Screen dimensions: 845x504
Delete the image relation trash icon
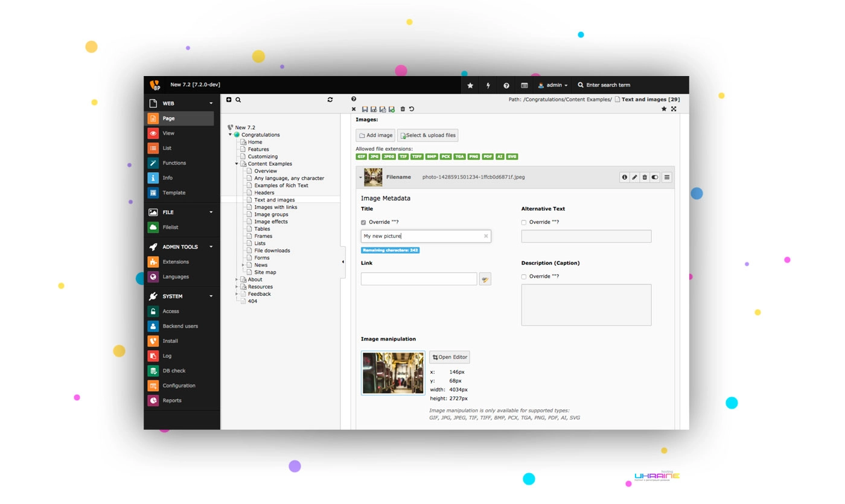click(x=645, y=177)
